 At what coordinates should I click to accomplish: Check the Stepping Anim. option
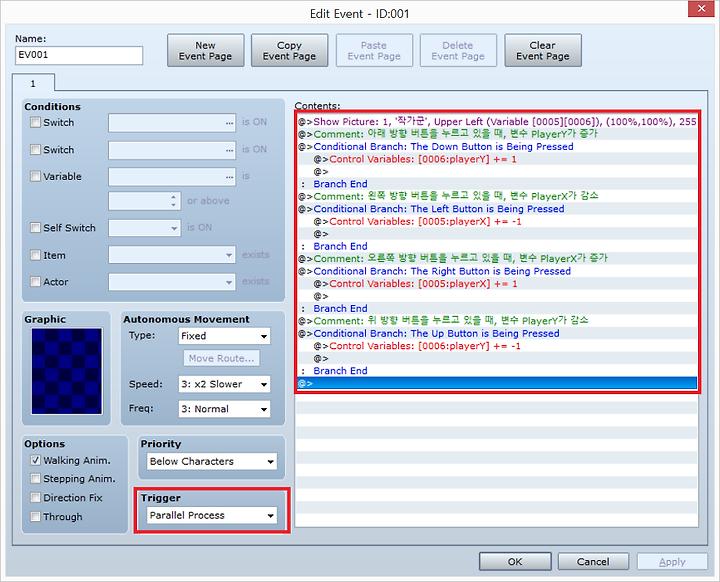35,479
